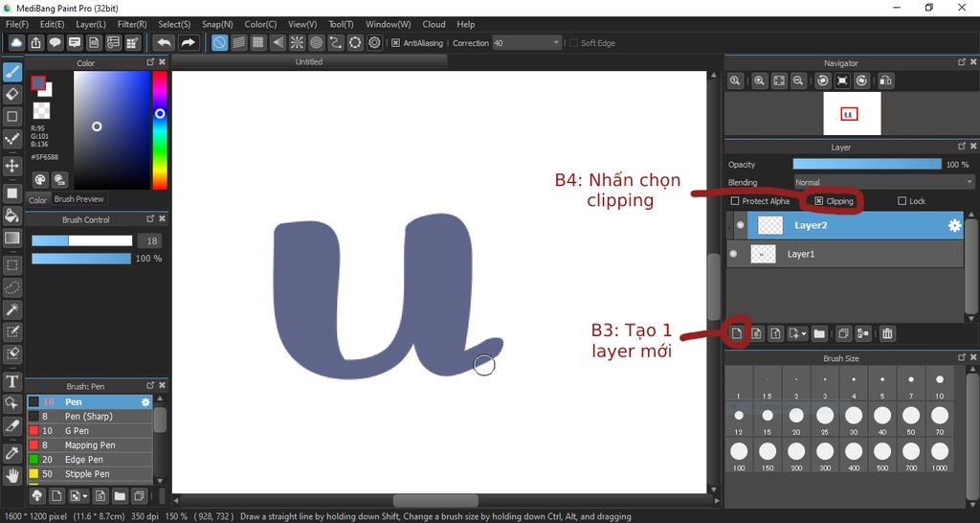Create a new layer in Layer panel
The width and height of the screenshot is (980, 523).
[x=736, y=333]
